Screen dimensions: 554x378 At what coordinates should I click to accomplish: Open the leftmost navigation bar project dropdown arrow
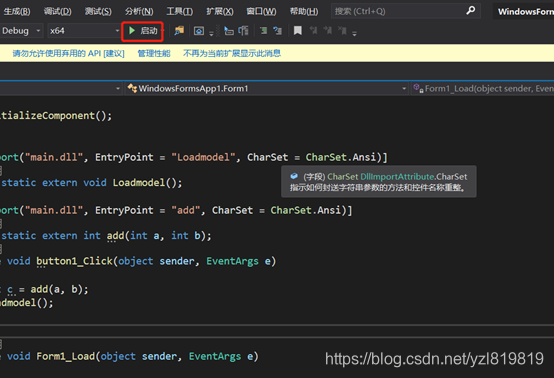118,89
